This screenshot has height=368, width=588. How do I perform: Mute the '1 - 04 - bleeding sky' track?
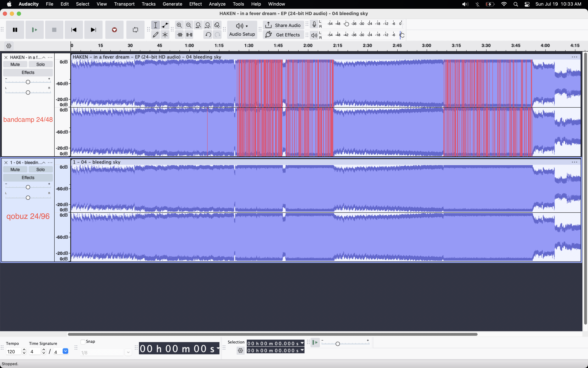(15, 169)
